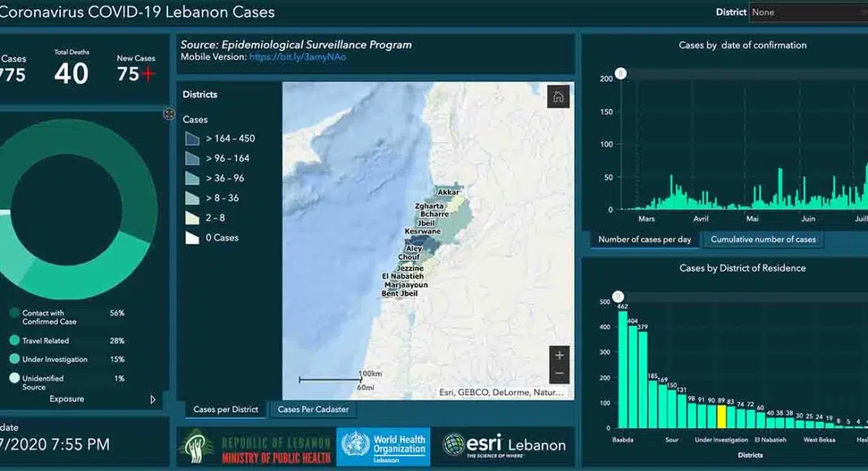Open the bit.ly mobile version link
Viewport: 868px width, 471px height.
(x=297, y=58)
